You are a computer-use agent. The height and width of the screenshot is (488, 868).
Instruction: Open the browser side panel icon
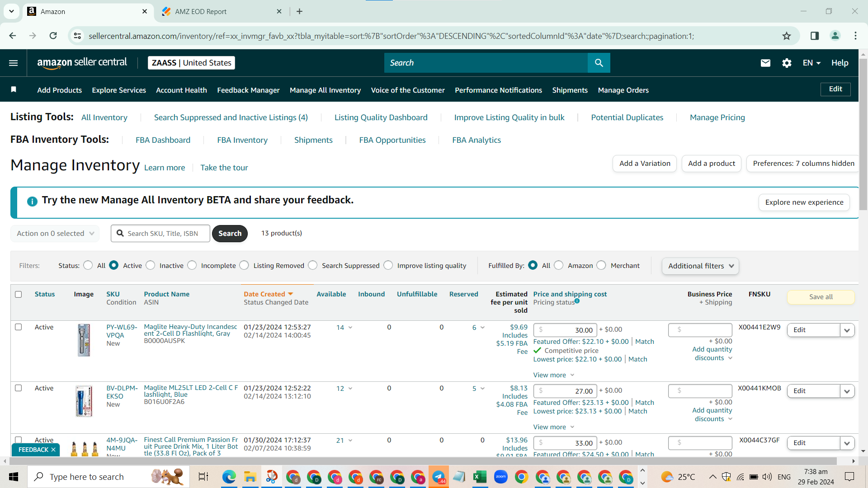(x=815, y=36)
